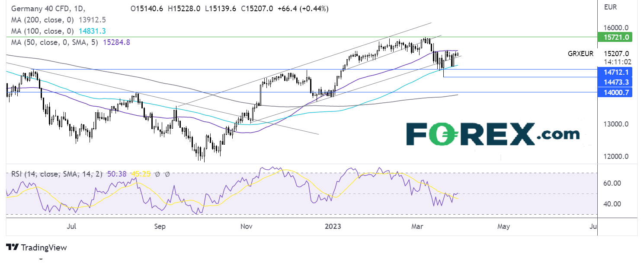This screenshot has height=266, width=644.
Task: Click the TradingView logo
Action: (x=36, y=247)
